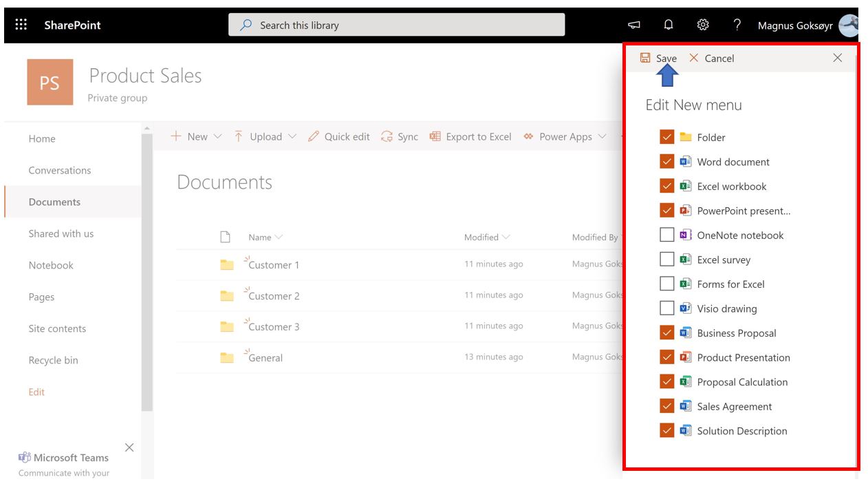Click the PS site logo tile
The height and width of the screenshot is (486, 868).
pos(50,83)
